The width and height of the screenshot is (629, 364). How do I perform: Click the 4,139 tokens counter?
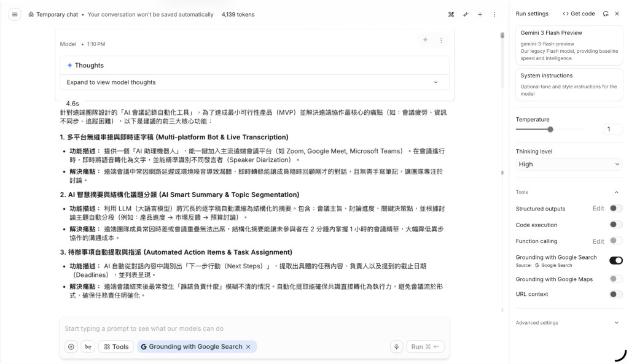(238, 15)
